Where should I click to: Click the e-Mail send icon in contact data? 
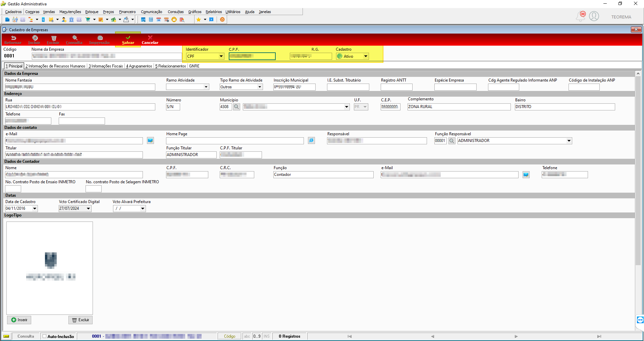pos(150,141)
